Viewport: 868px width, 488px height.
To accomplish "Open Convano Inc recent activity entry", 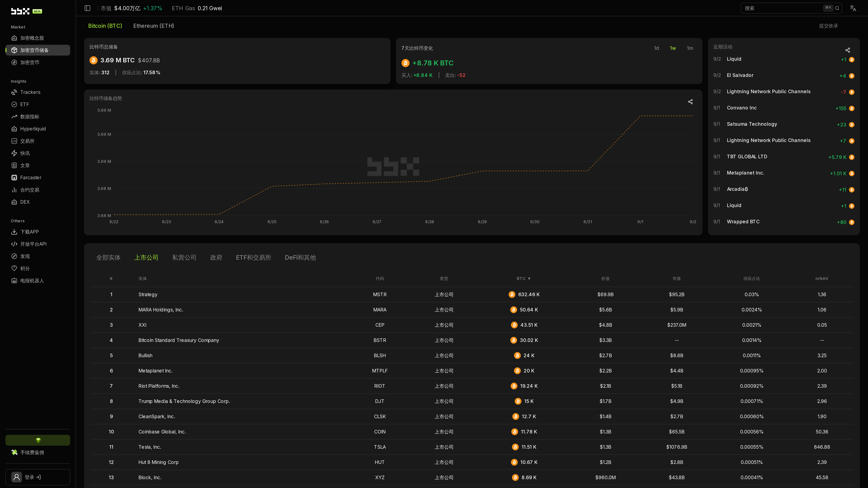I will 783,108.
